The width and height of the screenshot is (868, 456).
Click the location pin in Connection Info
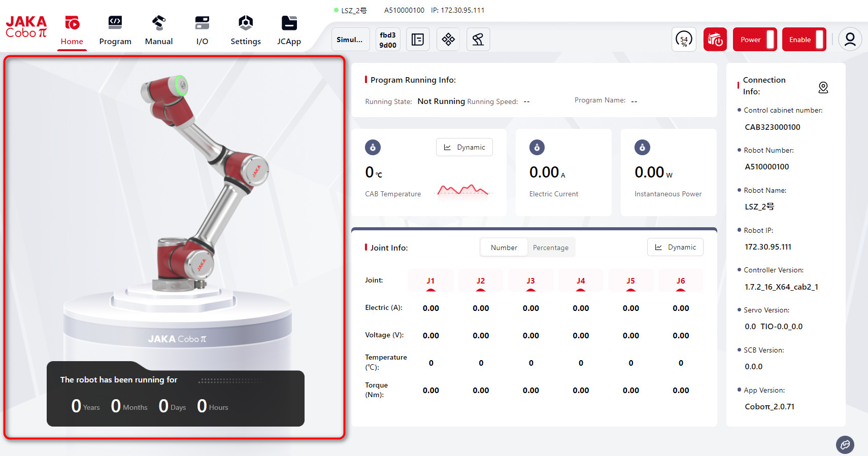823,88
